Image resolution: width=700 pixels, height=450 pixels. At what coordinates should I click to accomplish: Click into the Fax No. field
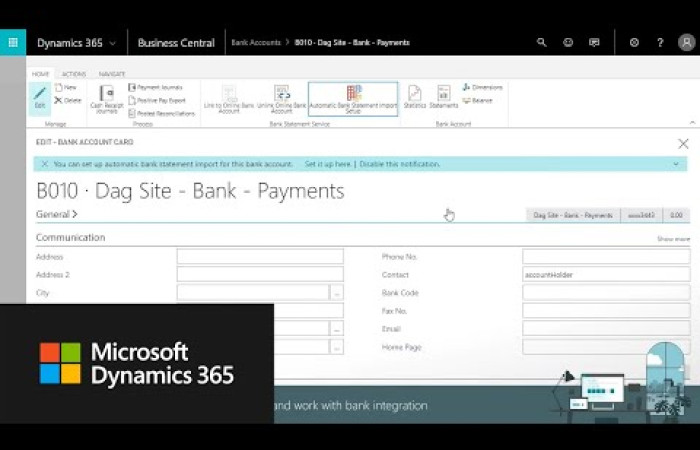click(606, 311)
